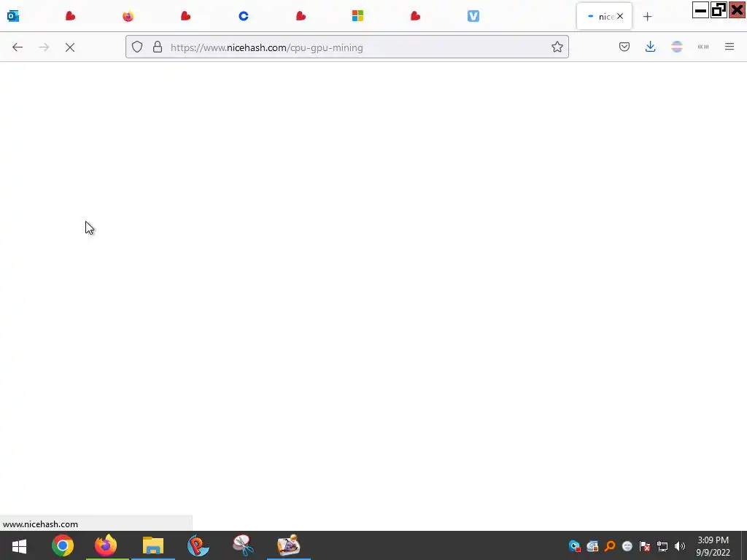Save page to Pocket

coord(624,47)
